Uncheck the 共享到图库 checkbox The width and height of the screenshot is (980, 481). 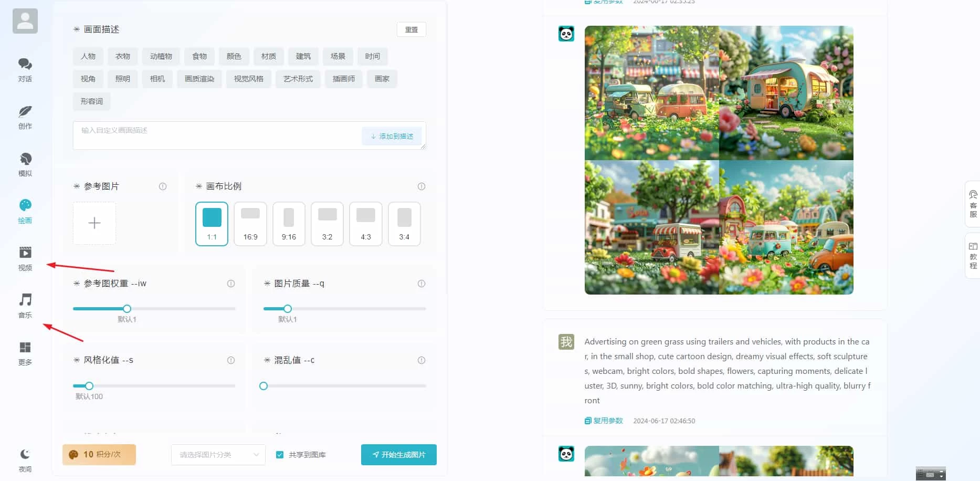click(x=280, y=455)
